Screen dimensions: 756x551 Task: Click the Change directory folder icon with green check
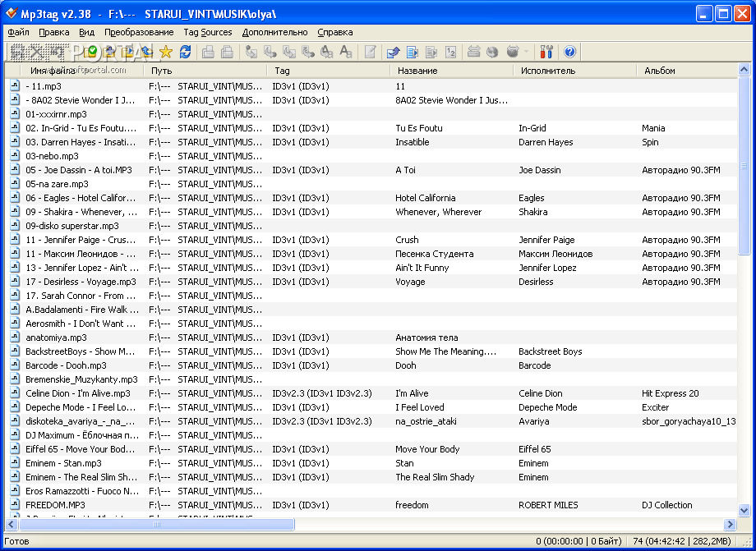pyautogui.click(x=90, y=52)
